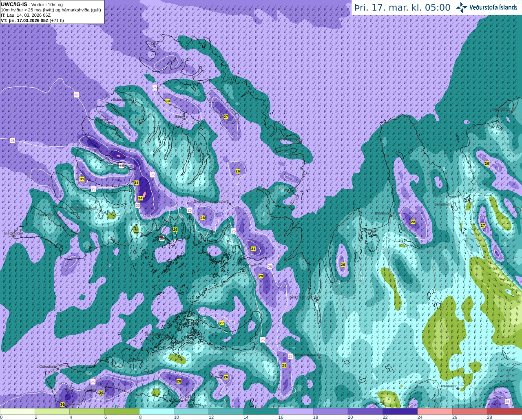Viewport: 522px width, 420px height.
Task: Click the yellow 28 gust marker below Steingrímsfjarðarheiði
Action: pyautogui.click(x=203, y=218)
